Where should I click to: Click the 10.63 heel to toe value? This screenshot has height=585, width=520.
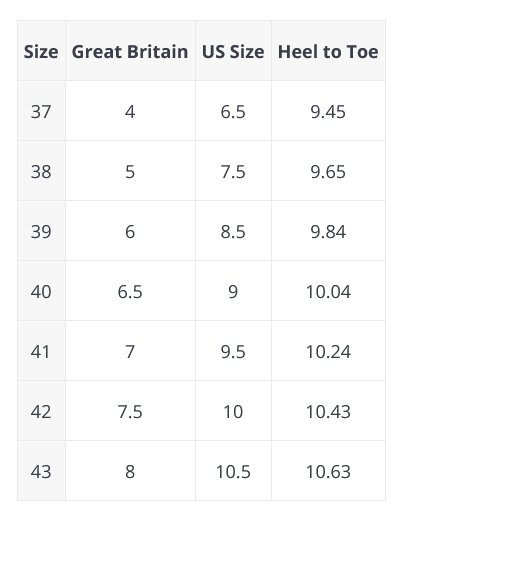pos(328,471)
